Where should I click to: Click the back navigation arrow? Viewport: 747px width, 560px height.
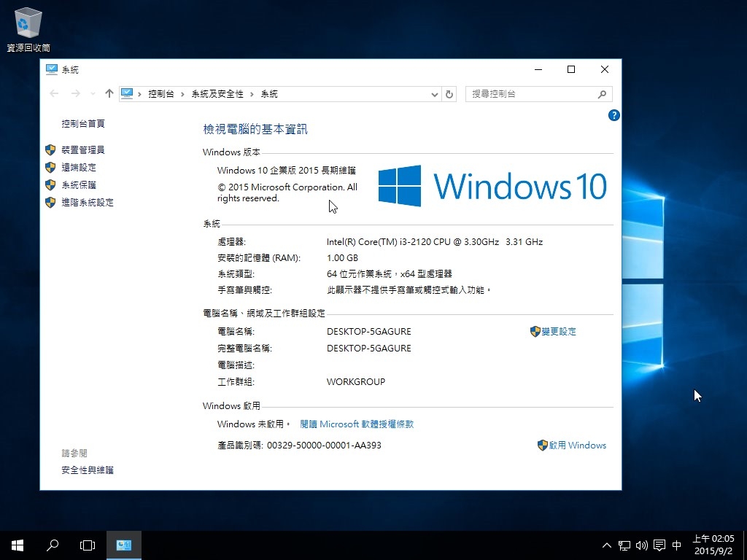coord(54,94)
